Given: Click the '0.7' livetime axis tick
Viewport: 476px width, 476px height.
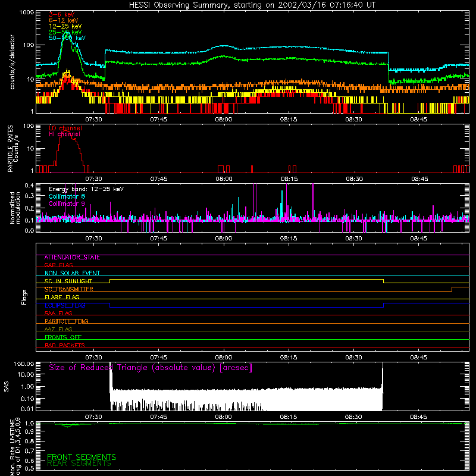Looking at the screenshot, I should coord(29,451).
